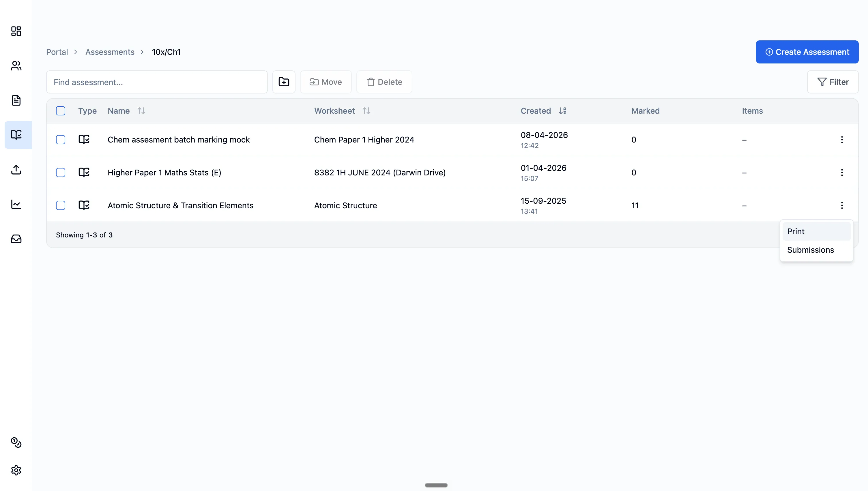This screenshot has width=868, height=491.
Task: Click 'Atomic Structure' worksheet cell
Action: point(346,205)
